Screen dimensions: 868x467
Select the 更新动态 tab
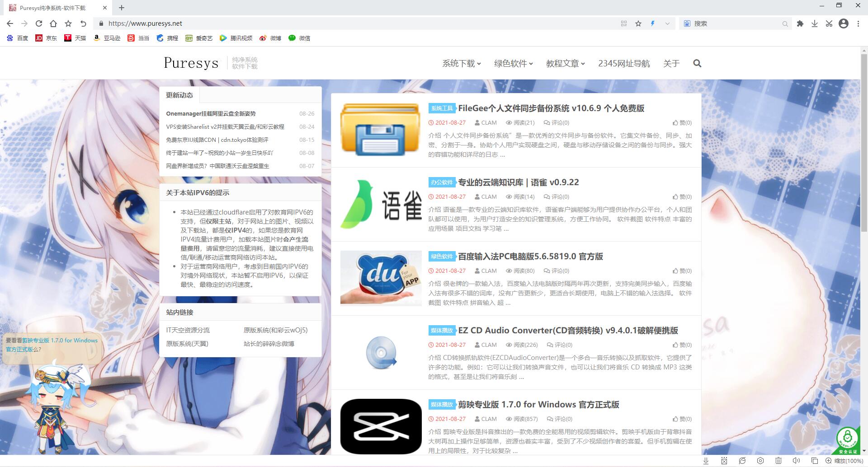click(x=179, y=95)
